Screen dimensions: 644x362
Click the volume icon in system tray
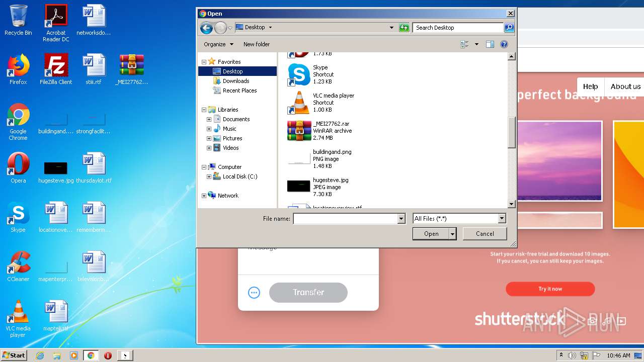(x=572, y=355)
